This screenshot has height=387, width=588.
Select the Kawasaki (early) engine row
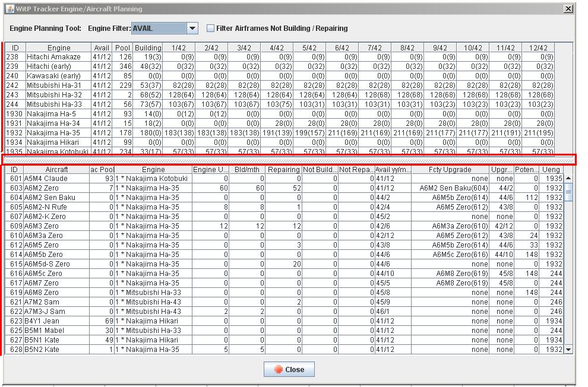coord(280,75)
